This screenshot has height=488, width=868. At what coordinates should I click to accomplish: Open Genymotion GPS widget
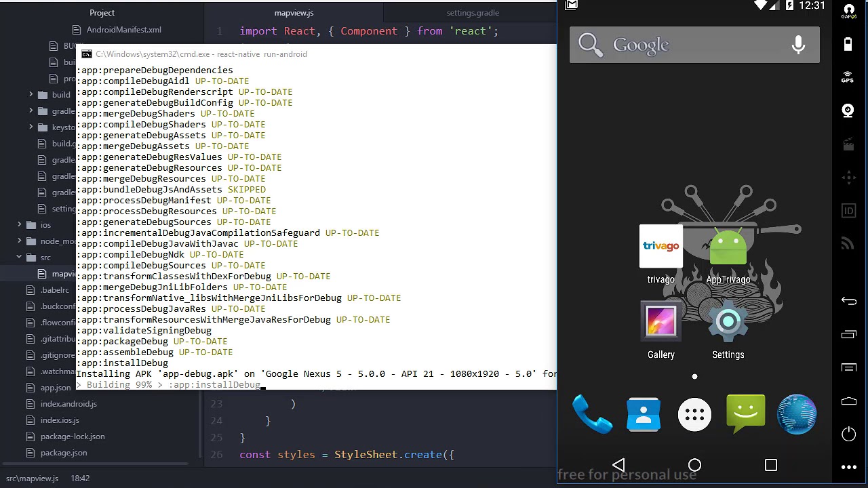coord(848,77)
